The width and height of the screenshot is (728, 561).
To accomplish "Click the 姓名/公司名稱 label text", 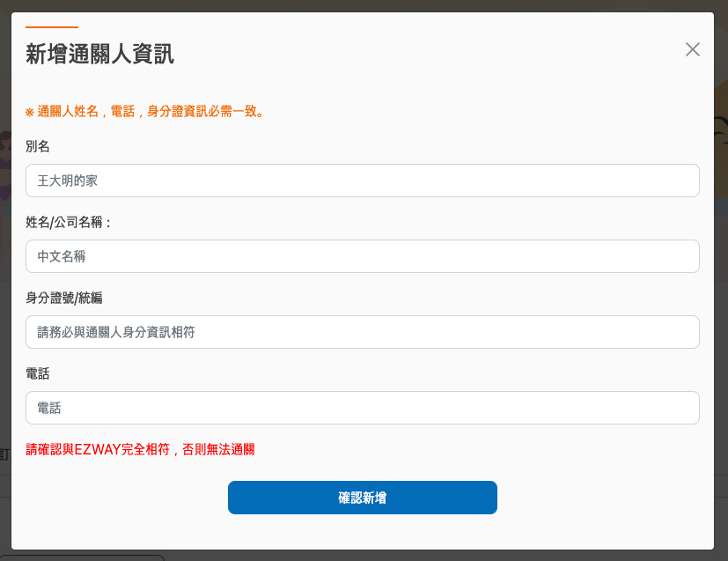I will point(69,222).
